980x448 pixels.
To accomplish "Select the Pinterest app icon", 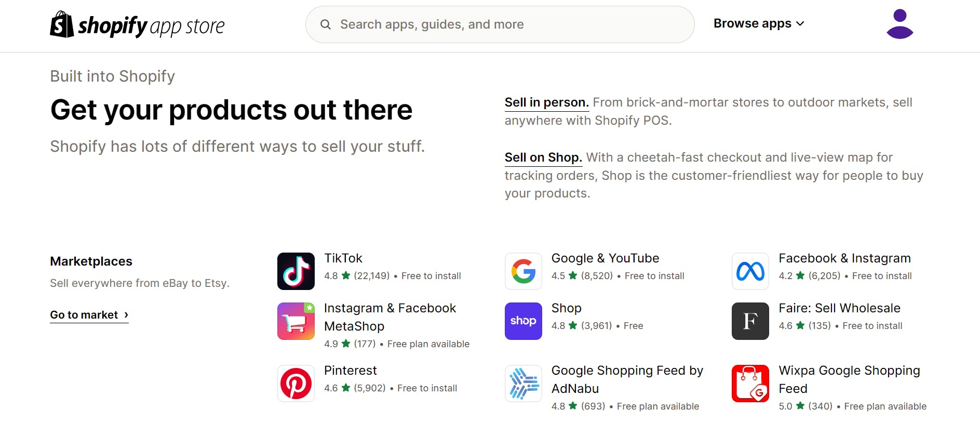I will (296, 383).
